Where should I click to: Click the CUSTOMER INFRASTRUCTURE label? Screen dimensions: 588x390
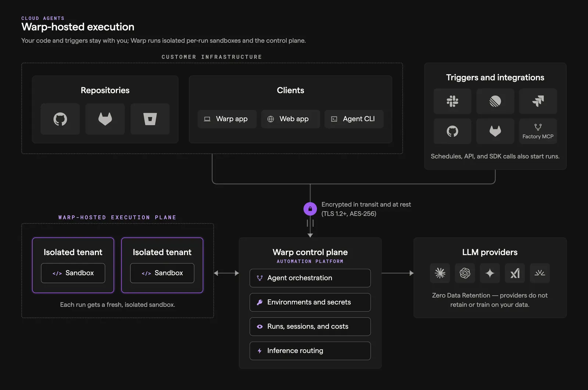(212, 57)
